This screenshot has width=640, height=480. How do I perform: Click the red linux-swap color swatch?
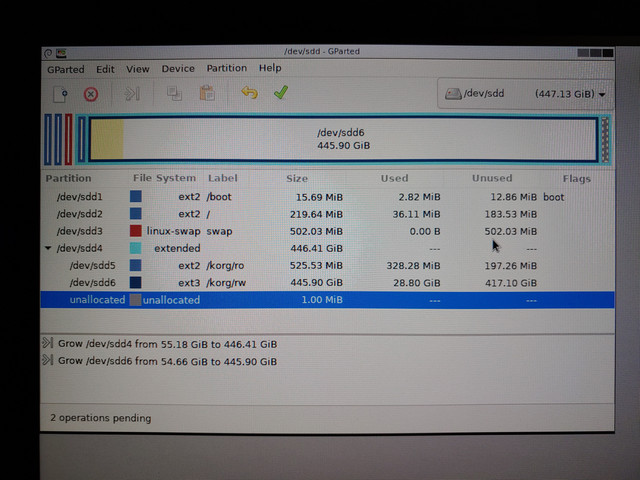[x=136, y=231]
